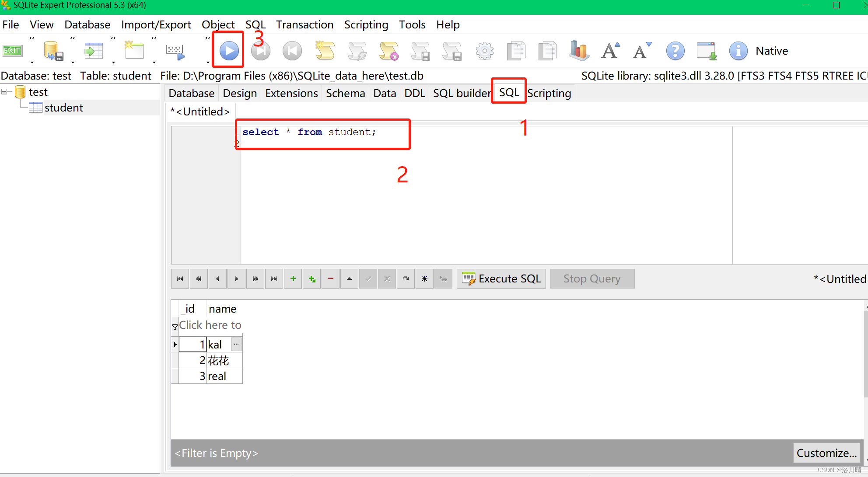Decrease SQL editor font size
Viewport: 868px width, 477px height.
click(641, 51)
